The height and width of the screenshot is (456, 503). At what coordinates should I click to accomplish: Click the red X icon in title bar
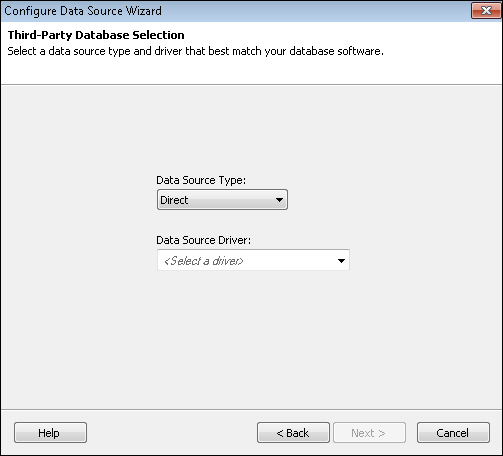click(486, 11)
